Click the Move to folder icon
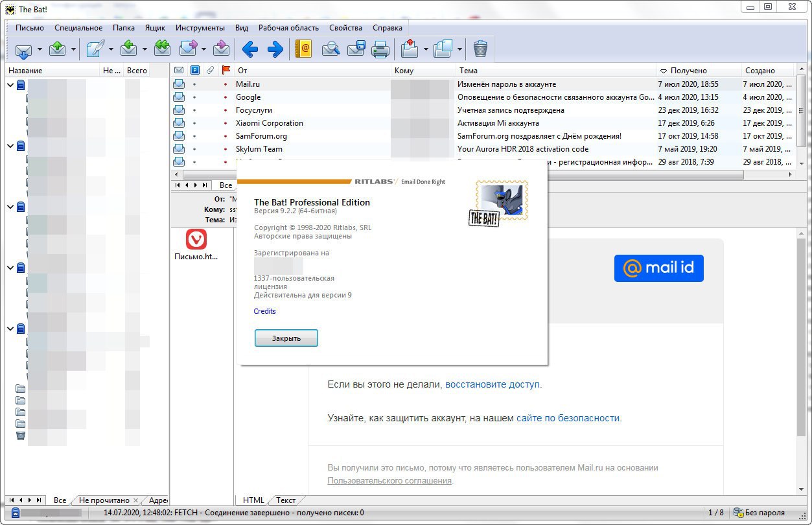This screenshot has height=525, width=812. [410, 49]
